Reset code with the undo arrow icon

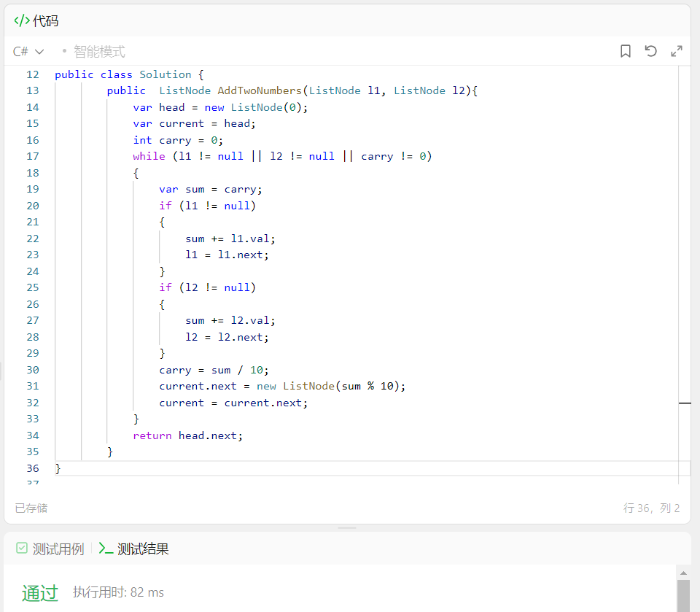(651, 51)
